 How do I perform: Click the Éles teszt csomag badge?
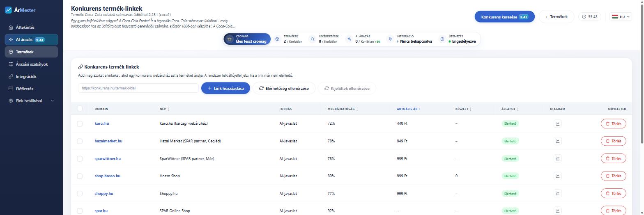247,39
